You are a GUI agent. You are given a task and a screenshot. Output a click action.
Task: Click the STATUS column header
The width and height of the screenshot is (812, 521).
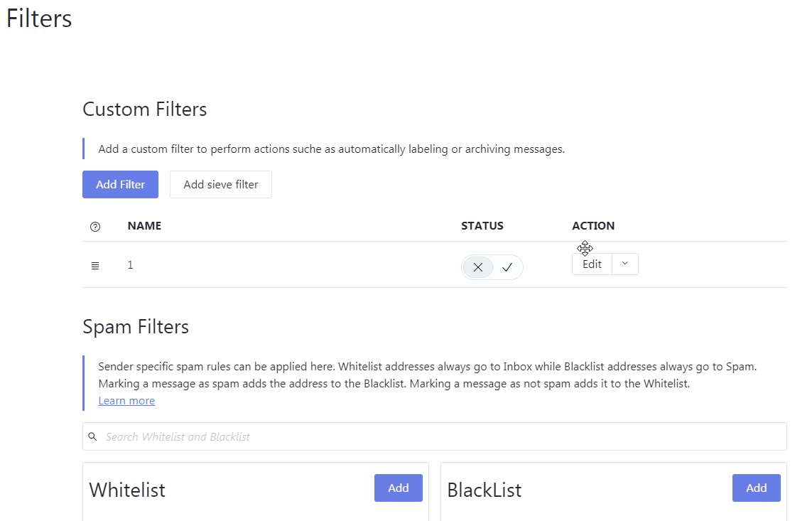click(482, 225)
